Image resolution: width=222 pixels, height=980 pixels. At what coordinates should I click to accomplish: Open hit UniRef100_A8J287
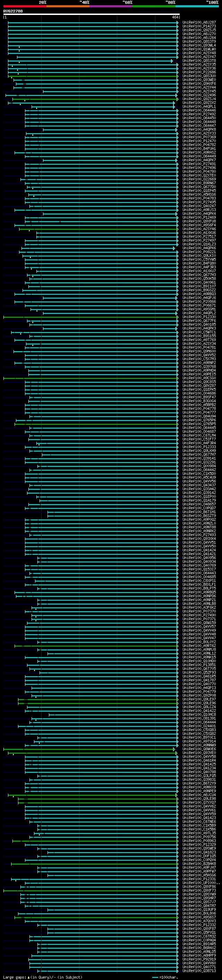pos(199,23)
